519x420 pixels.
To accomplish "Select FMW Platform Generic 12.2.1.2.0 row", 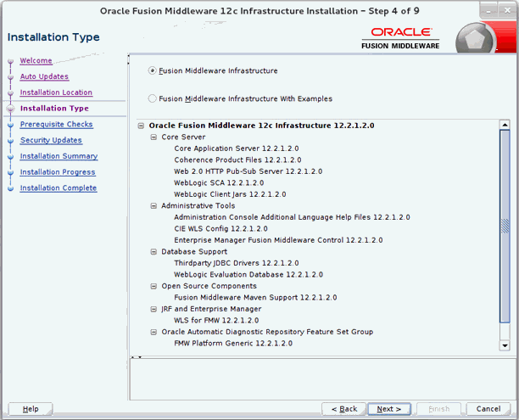I will [x=233, y=344].
